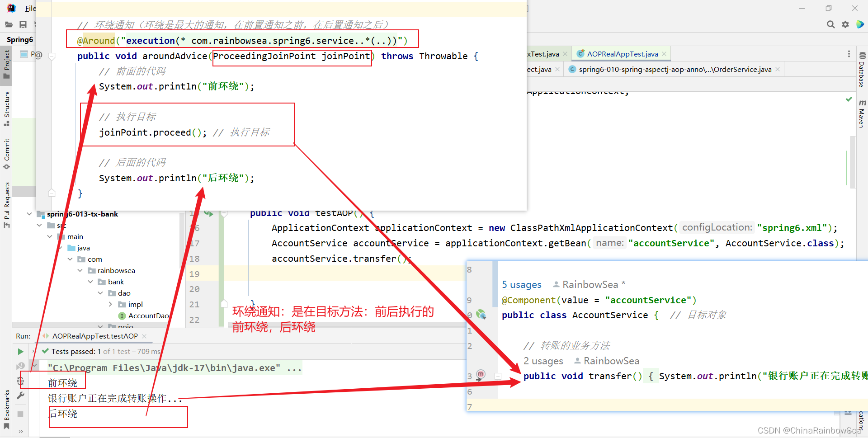Open the Bookmarks tool window tab

coord(6,409)
